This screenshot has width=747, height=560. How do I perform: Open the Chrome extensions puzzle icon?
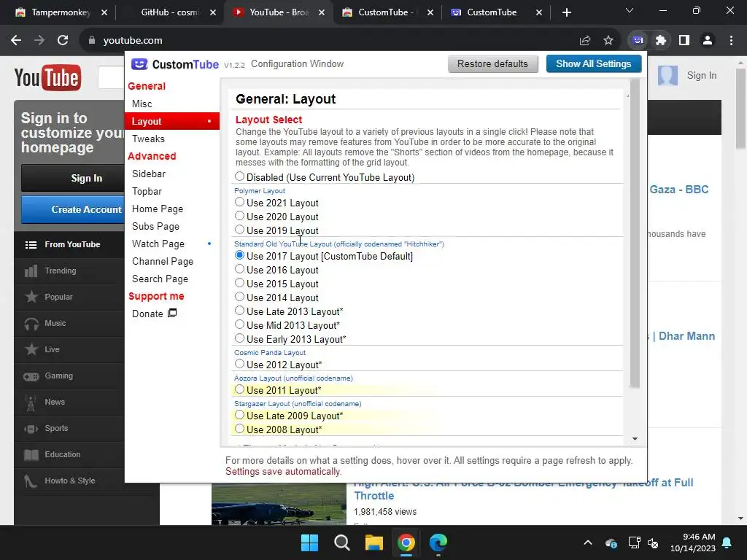tap(661, 41)
